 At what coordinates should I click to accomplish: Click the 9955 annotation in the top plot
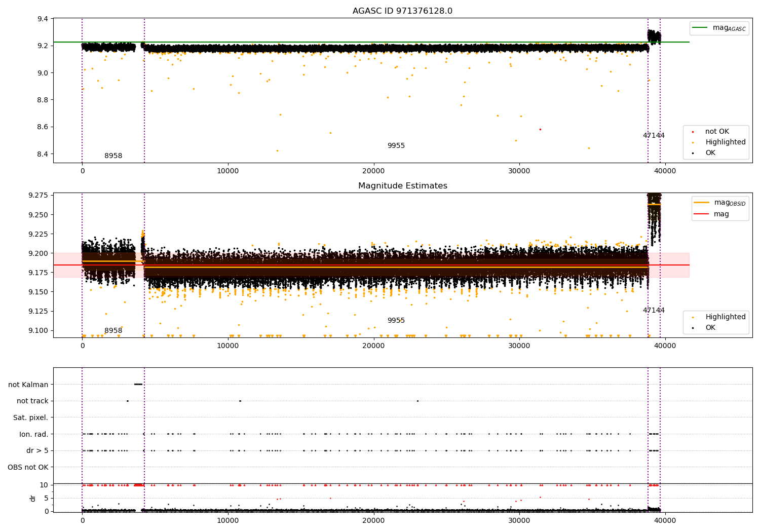click(396, 146)
